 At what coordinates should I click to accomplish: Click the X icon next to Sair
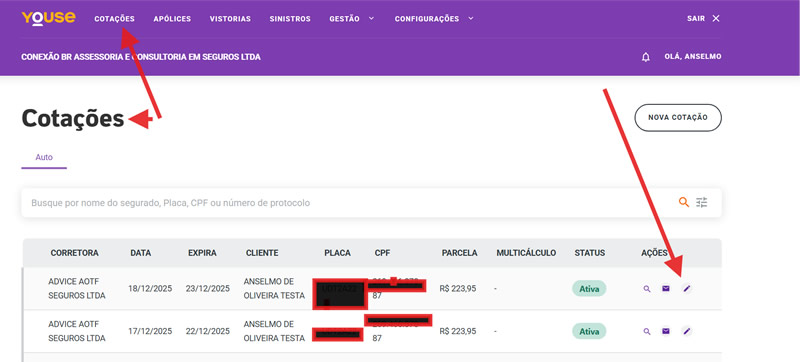click(716, 18)
